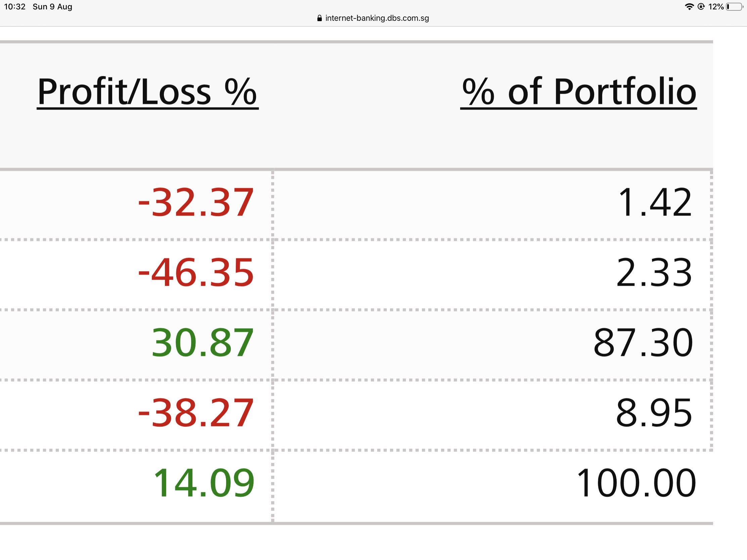
Task: Tap the battery level icon
Action: [734, 7]
